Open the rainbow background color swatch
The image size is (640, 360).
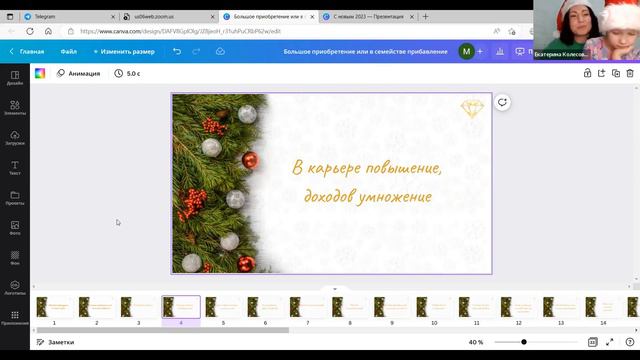pyautogui.click(x=40, y=73)
